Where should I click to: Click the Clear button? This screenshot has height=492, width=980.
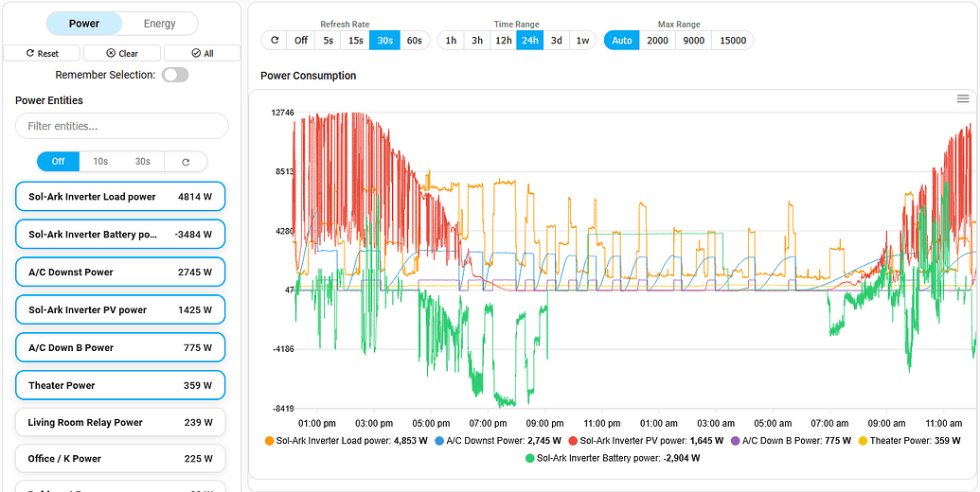pos(122,53)
